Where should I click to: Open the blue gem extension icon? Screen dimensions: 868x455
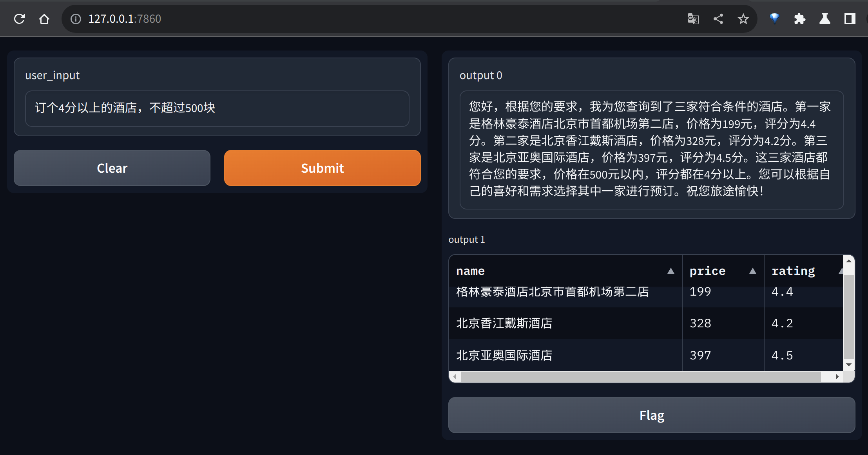[774, 18]
